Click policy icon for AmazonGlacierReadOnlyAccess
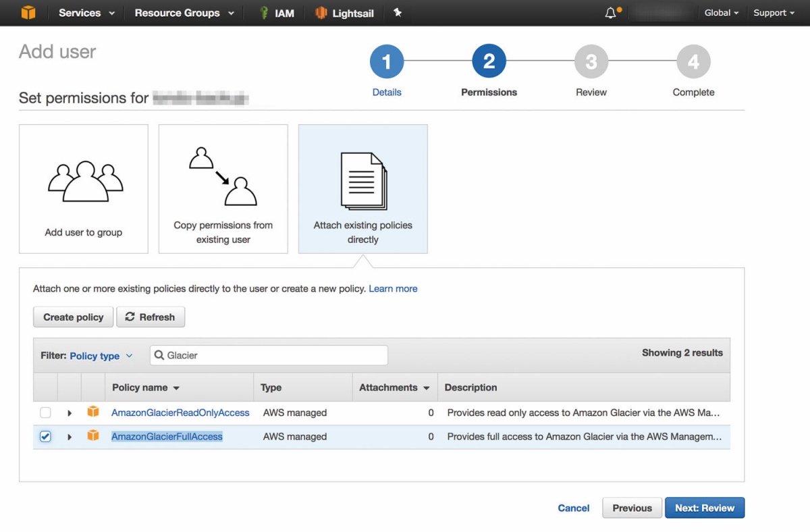The height and width of the screenshot is (532, 810). pos(93,412)
